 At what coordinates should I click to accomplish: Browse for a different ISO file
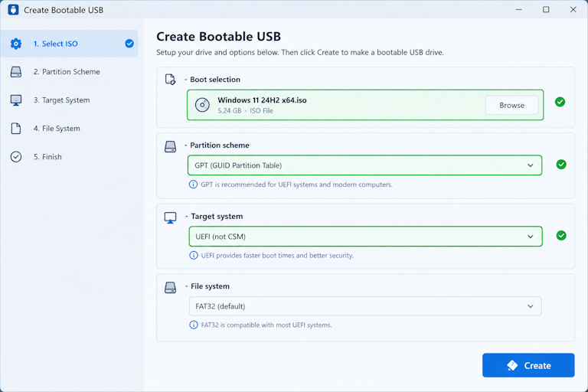pos(511,106)
